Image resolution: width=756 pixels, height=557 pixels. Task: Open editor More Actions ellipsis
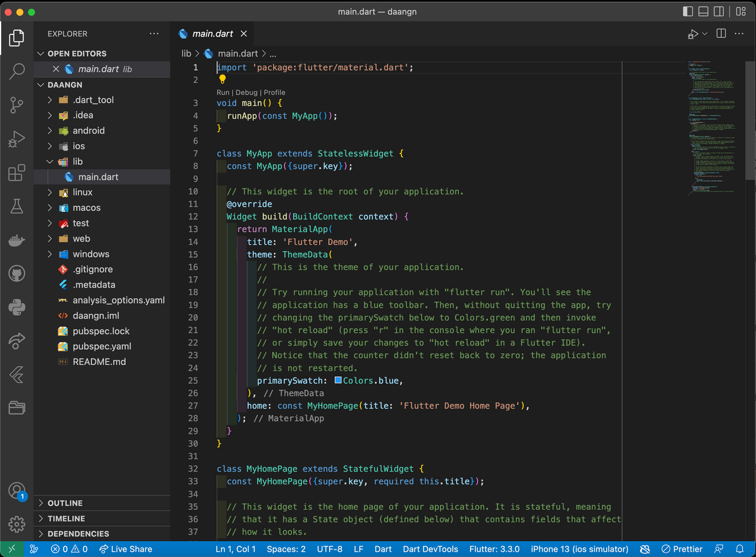[x=739, y=34]
